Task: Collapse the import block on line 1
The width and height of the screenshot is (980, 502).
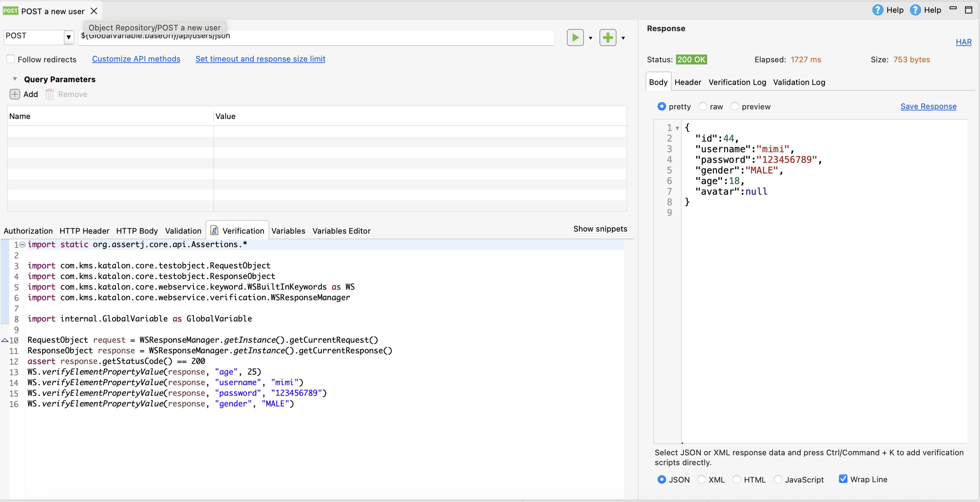Action: coord(22,245)
